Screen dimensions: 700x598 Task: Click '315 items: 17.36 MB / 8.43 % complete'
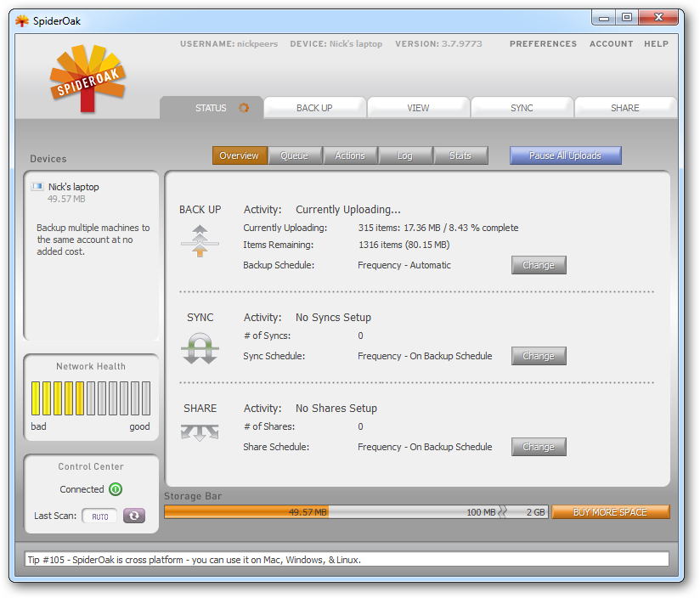[438, 228]
